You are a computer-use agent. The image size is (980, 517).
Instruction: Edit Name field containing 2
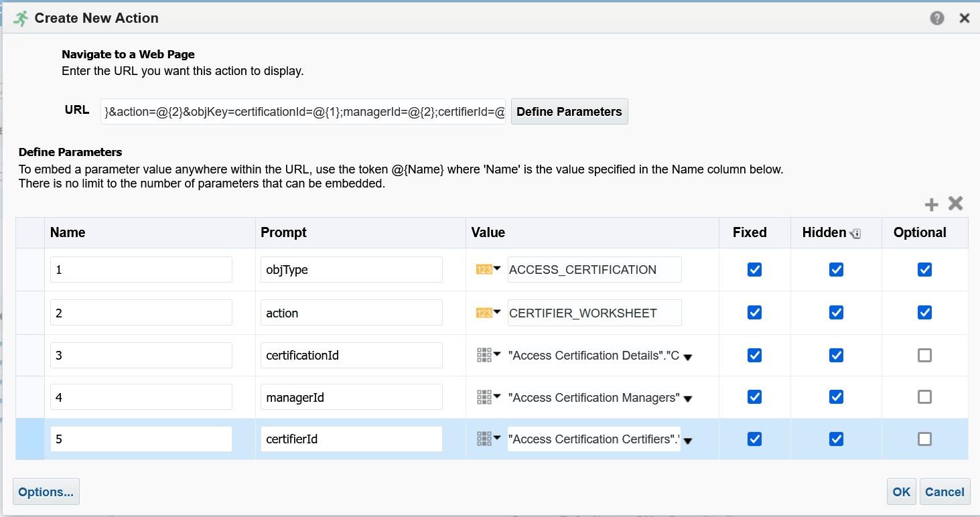click(x=141, y=313)
